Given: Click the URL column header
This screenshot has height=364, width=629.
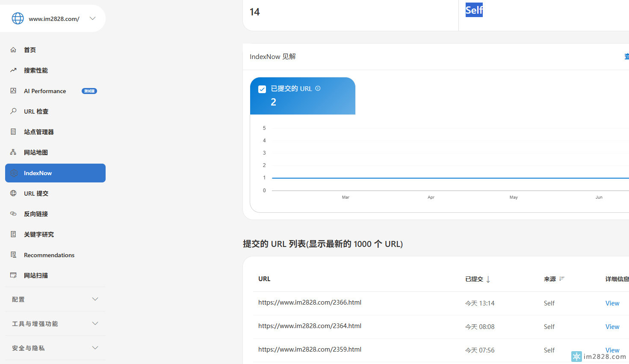Looking at the screenshot, I should pos(264,279).
